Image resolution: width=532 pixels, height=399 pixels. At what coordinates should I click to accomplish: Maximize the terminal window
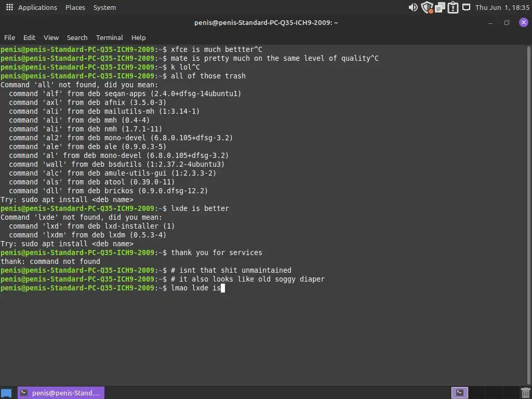click(x=507, y=23)
